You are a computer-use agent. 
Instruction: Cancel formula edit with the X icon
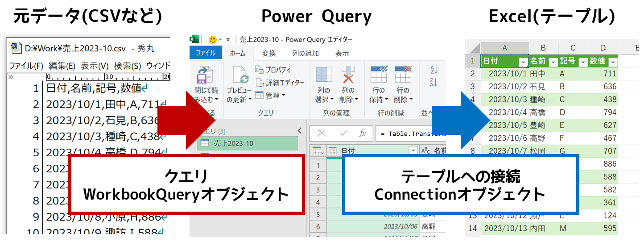(321, 133)
